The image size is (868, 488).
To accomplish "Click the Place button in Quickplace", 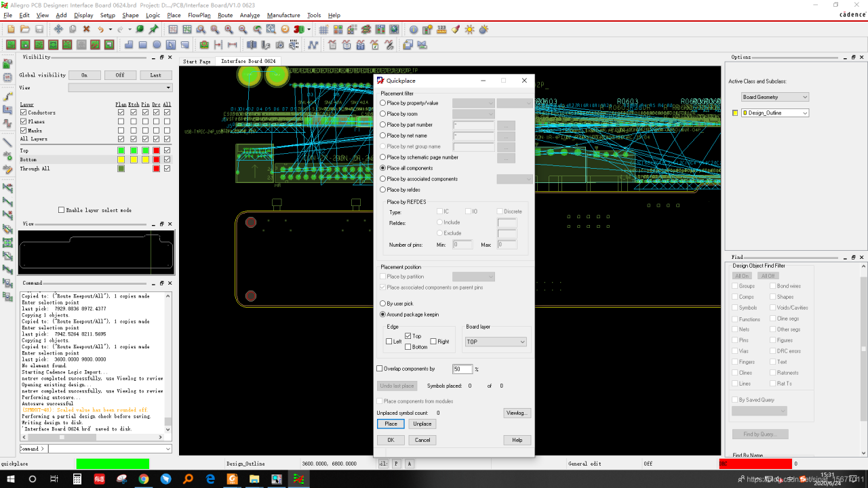I will pyautogui.click(x=391, y=424).
